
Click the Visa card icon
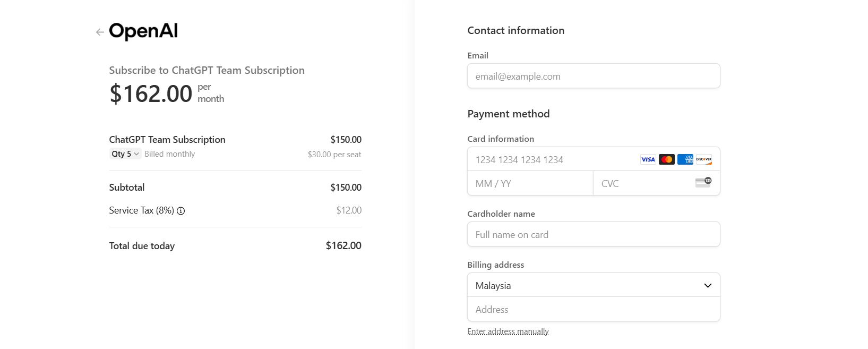pyautogui.click(x=648, y=159)
